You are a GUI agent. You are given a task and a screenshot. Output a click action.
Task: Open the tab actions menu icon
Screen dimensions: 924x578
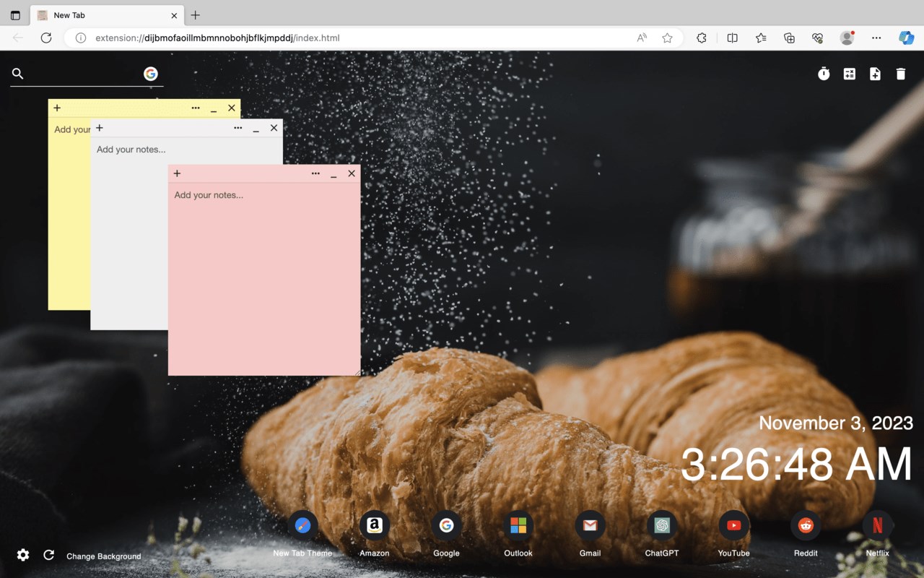click(15, 15)
